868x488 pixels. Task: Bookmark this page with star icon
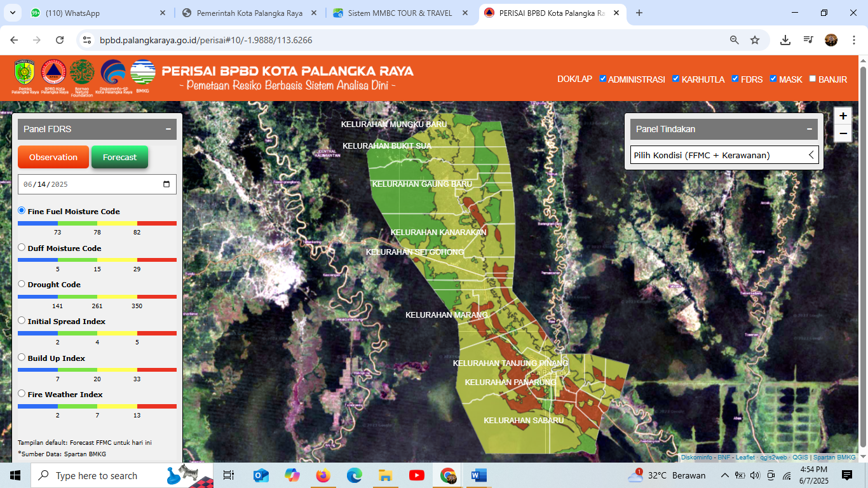pos(755,40)
